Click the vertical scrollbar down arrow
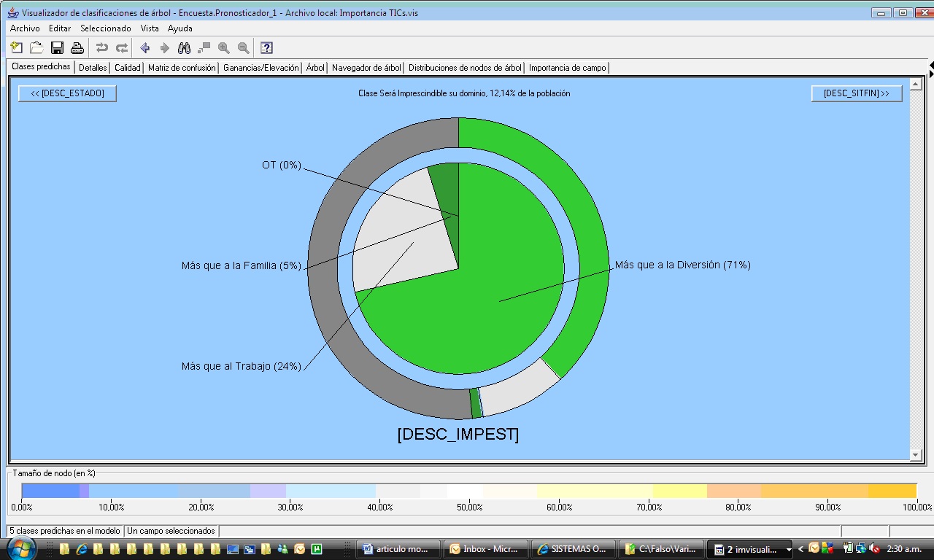Image resolution: width=934 pixels, height=560 pixels. [916, 455]
